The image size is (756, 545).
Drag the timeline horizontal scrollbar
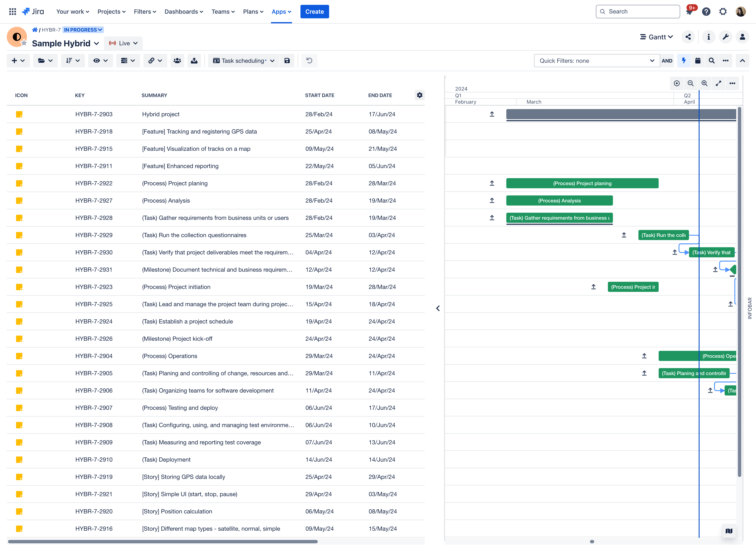click(593, 541)
